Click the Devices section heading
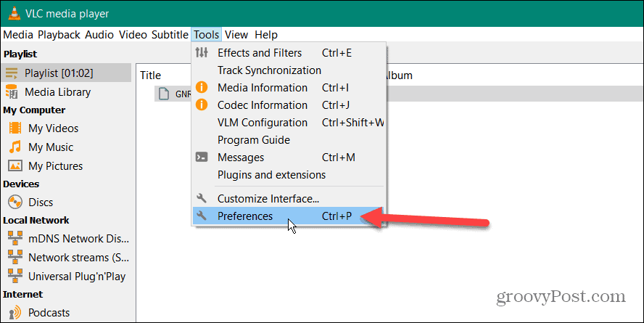644x323 pixels. 21,184
